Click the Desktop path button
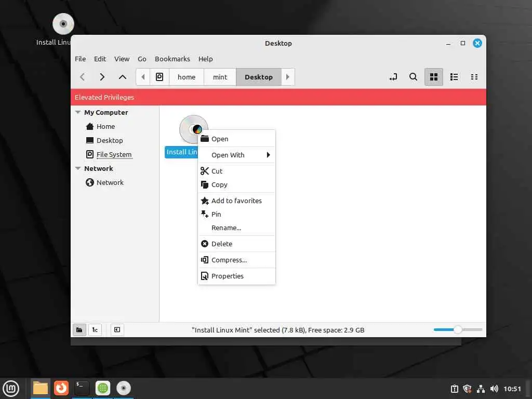Viewport: 532px width, 399px height. [x=259, y=77]
